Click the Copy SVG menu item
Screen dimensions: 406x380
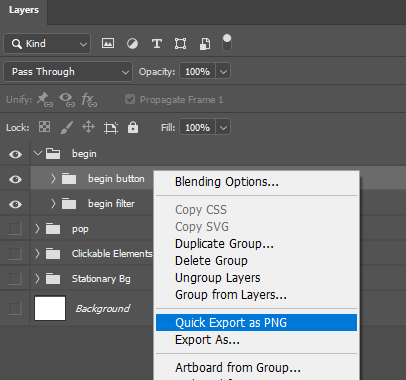pos(256,227)
